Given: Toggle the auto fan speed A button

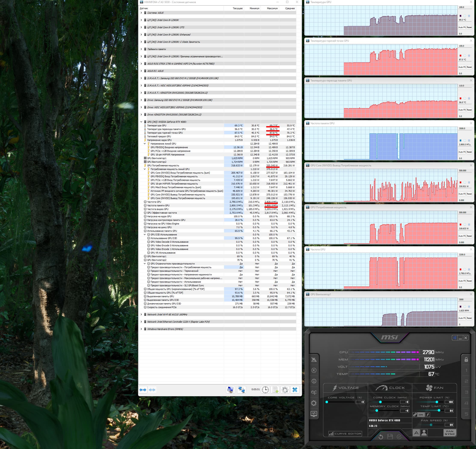Looking at the screenshot, I should click(x=416, y=433).
